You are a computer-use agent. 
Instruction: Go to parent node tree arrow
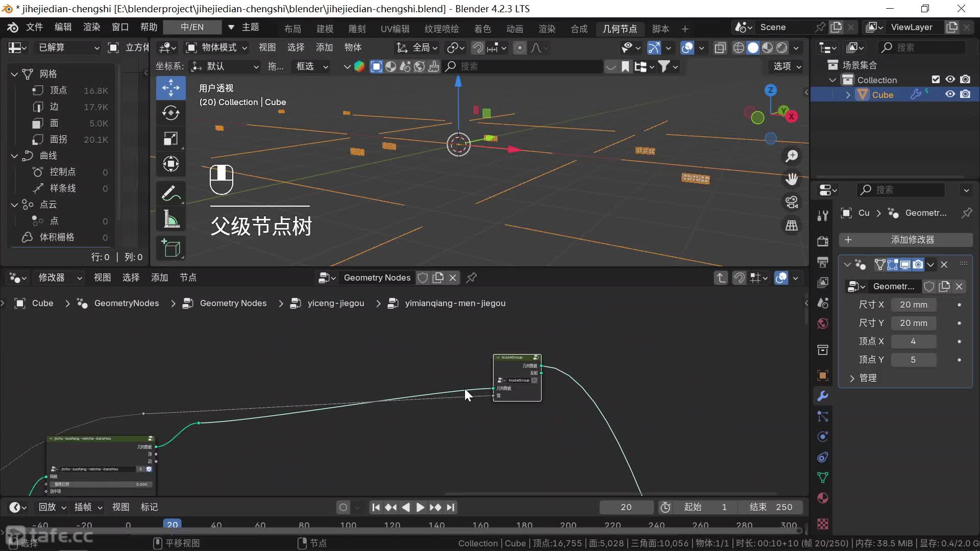click(x=720, y=278)
